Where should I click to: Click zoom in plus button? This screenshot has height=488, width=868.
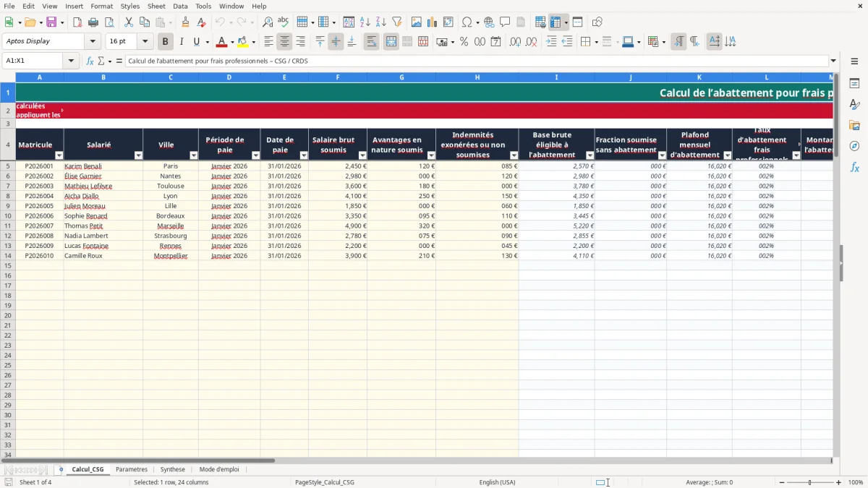point(839,482)
